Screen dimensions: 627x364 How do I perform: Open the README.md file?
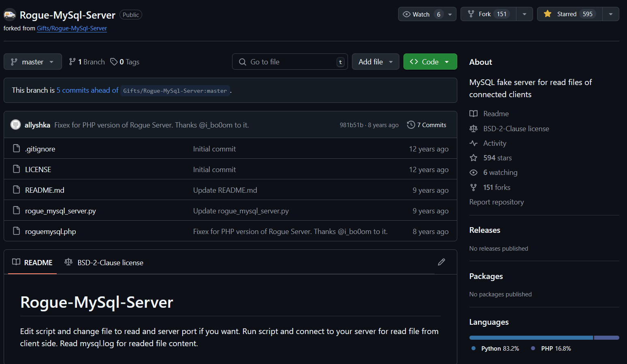click(45, 190)
